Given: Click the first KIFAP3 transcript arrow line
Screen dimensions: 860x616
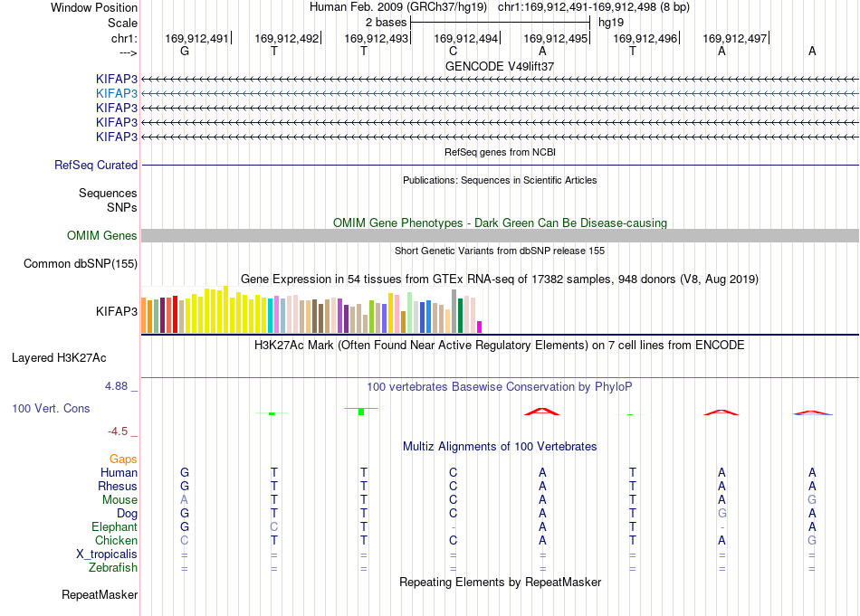Looking at the screenshot, I should click(500, 80).
